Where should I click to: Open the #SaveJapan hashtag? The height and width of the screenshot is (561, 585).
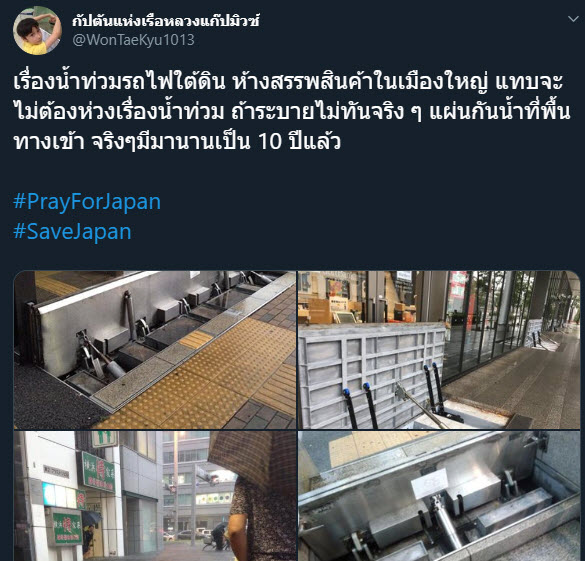click(x=72, y=232)
